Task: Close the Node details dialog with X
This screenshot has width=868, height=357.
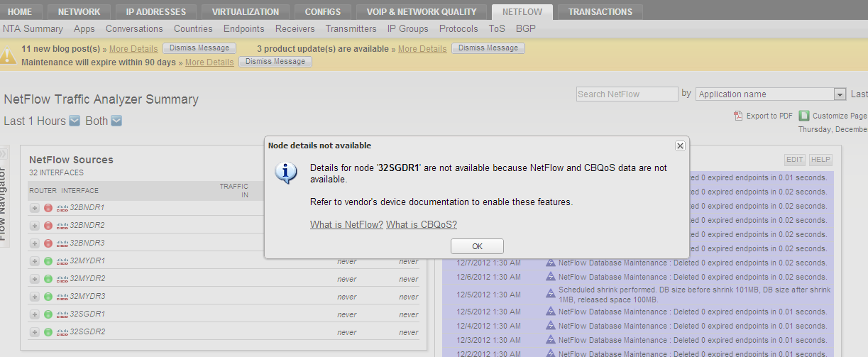Action: coord(680,145)
